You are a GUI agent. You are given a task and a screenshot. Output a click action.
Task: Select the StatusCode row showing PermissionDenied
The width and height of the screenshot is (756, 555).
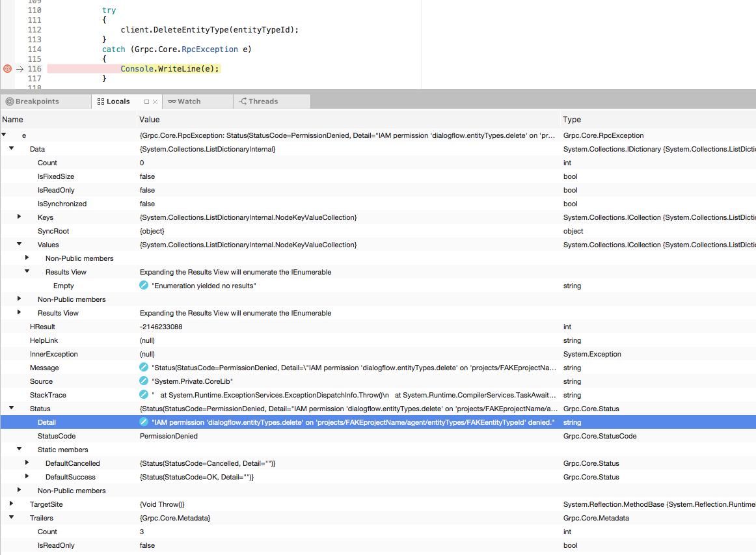(195, 435)
